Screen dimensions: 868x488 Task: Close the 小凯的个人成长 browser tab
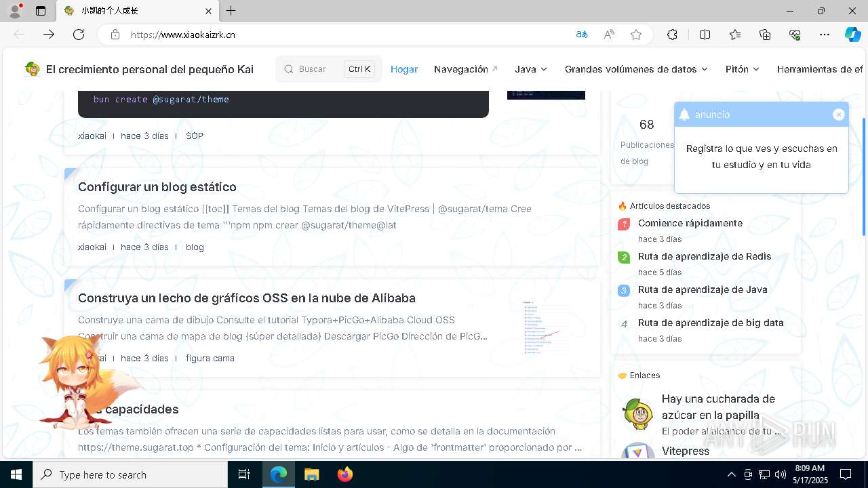tap(209, 11)
